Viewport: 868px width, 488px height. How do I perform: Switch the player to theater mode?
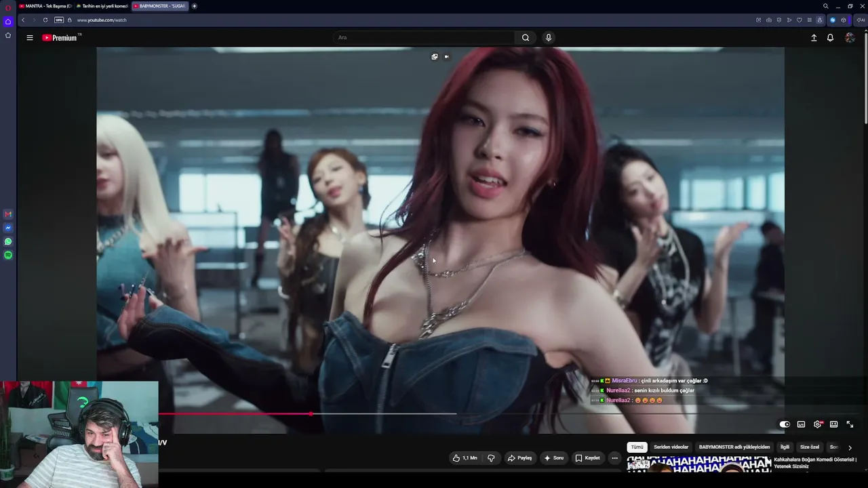pos(833,424)
